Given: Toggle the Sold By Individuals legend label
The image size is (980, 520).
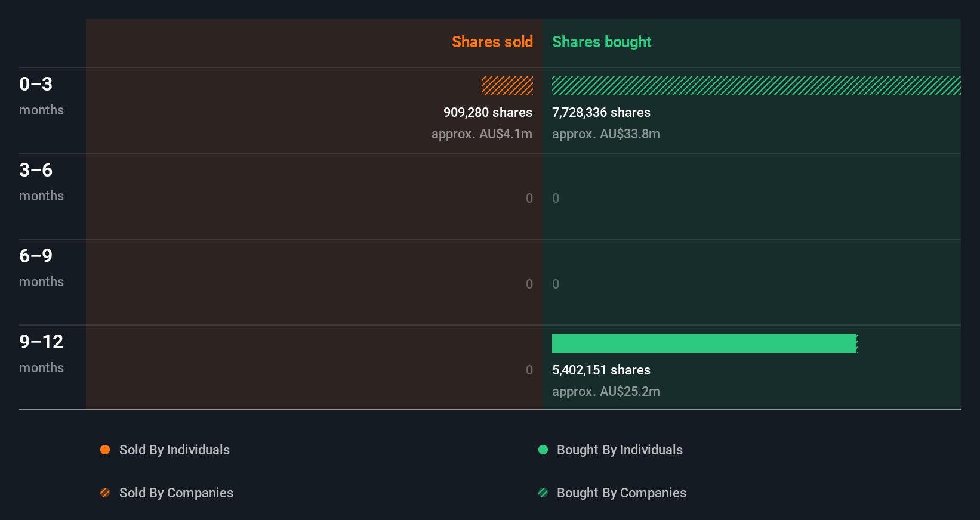Looking at the screenshot, I should click(x=174, y=450).
